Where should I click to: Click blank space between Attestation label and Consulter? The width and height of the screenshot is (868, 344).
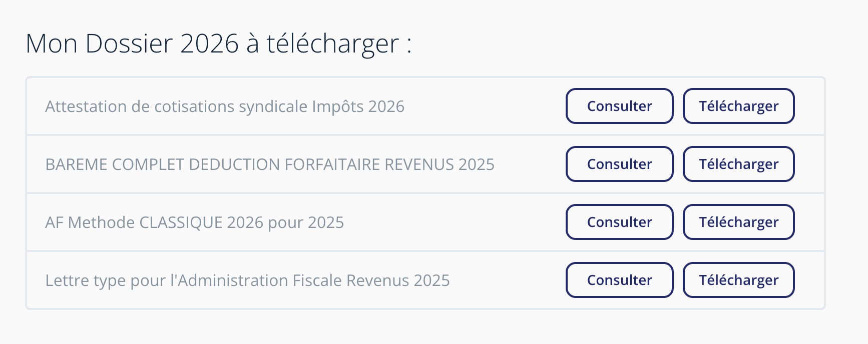point(485,106)
